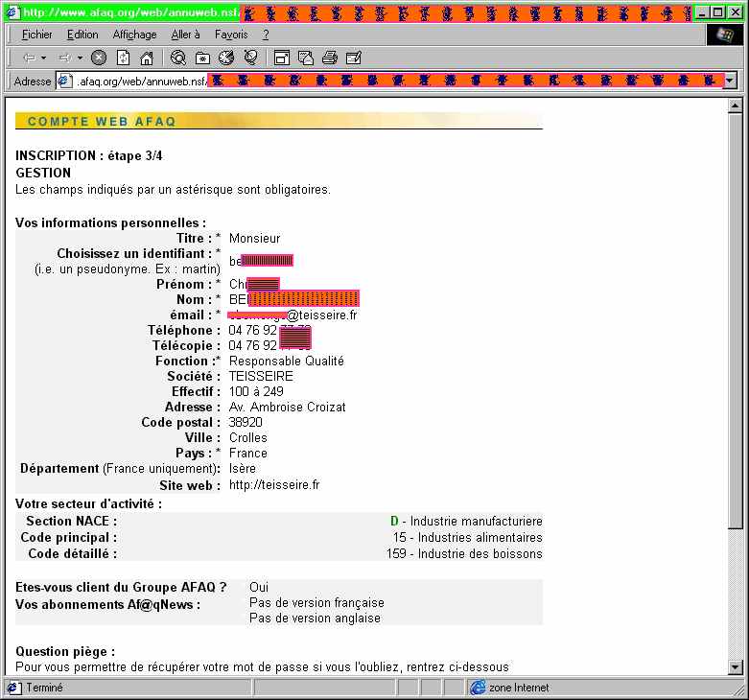This screenshot has width=749, height=700.
Task: Click 'Votre secteur d'activité :' heading
Action: point(89,503)
